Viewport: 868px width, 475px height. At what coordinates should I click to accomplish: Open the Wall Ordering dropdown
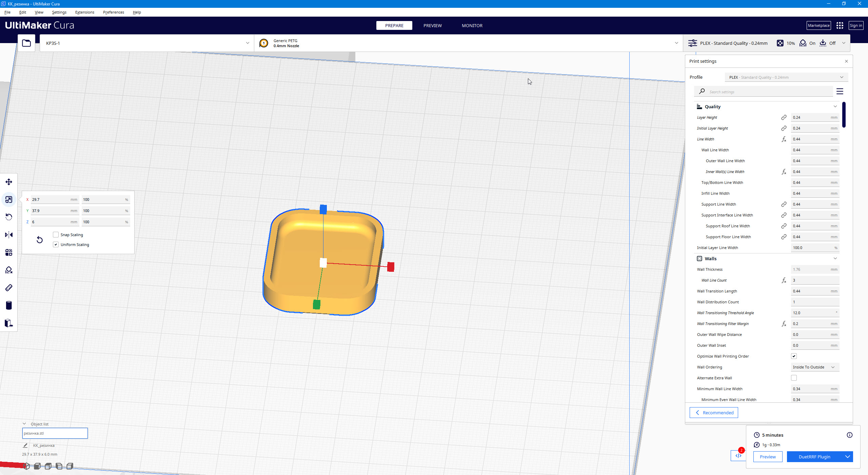pos(814,367)
